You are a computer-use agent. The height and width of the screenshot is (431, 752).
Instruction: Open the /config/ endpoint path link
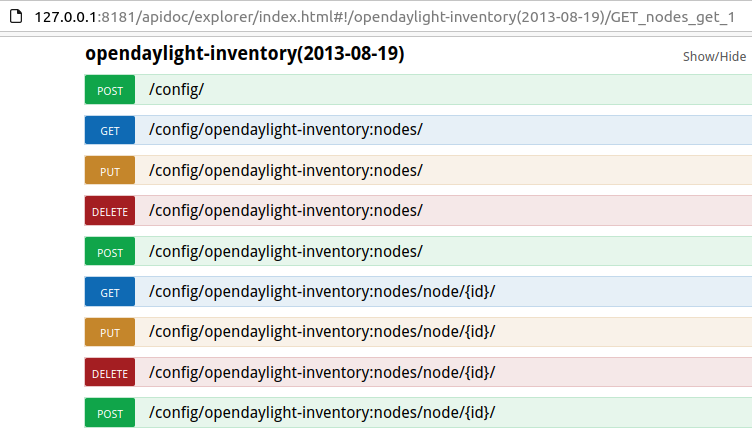(x=176, y=90)
